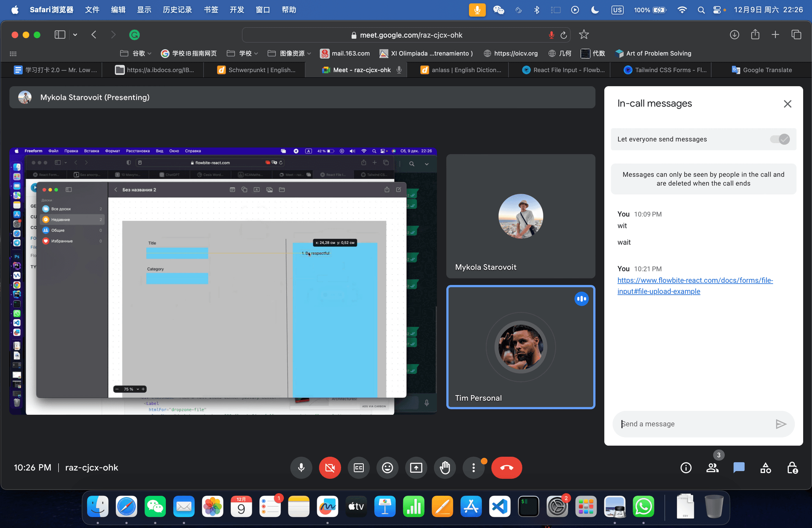Open the Activities shapes icon
Image resolution: width=812 pixels, height=528 pixels.
coord(765,468)
